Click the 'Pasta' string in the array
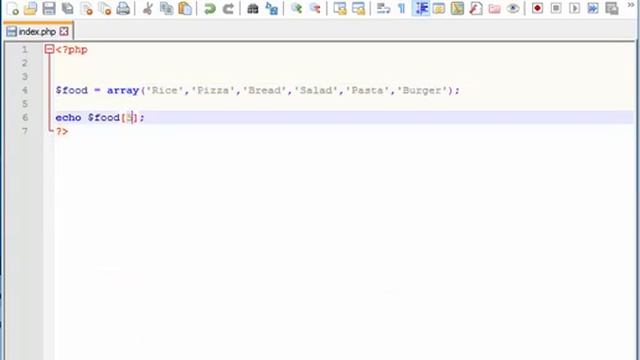 pos(367,90)
